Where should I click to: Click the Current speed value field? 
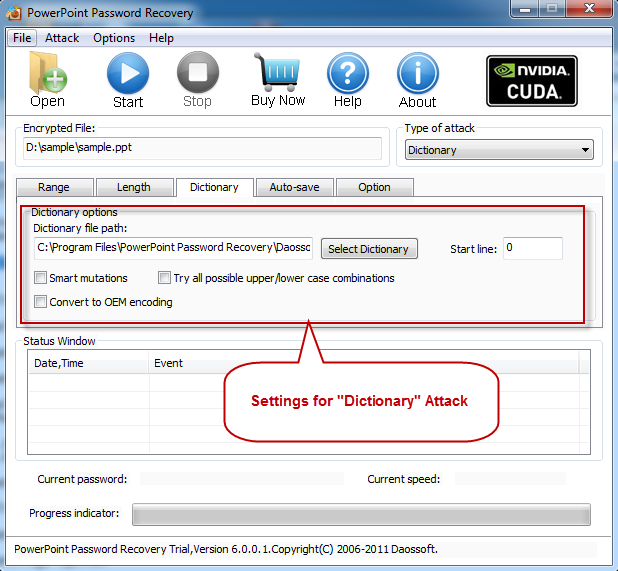click(510, 479)
